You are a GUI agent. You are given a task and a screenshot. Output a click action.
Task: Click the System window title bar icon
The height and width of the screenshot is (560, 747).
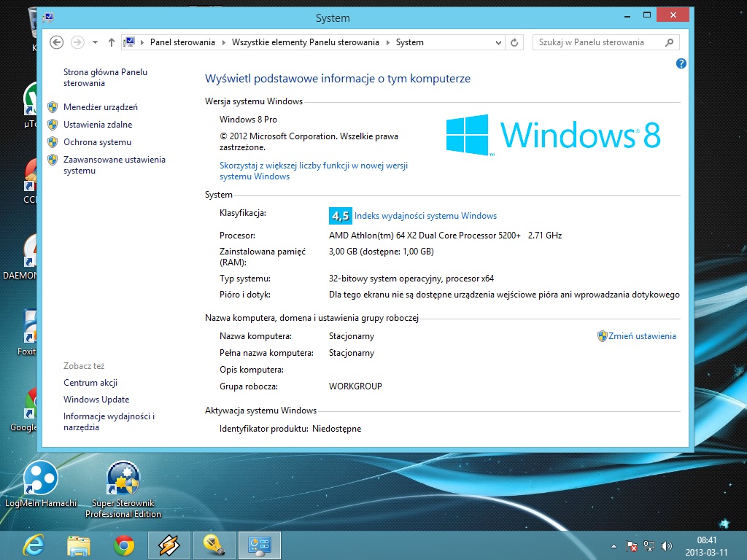48,17
